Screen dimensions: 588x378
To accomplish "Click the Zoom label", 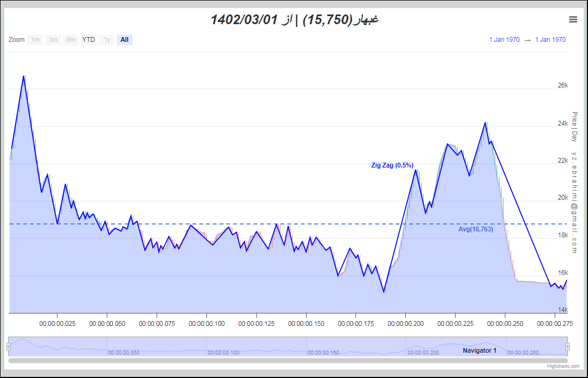I will tap(17, 40).
